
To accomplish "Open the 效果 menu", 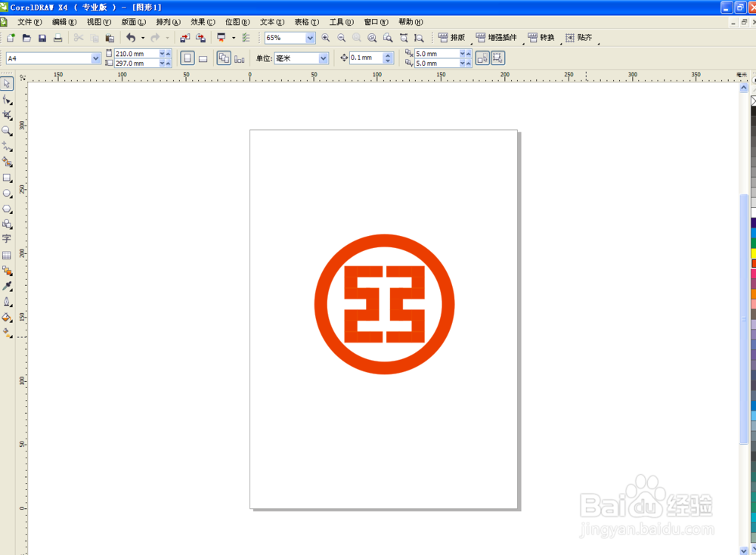I will coord(203,22).
